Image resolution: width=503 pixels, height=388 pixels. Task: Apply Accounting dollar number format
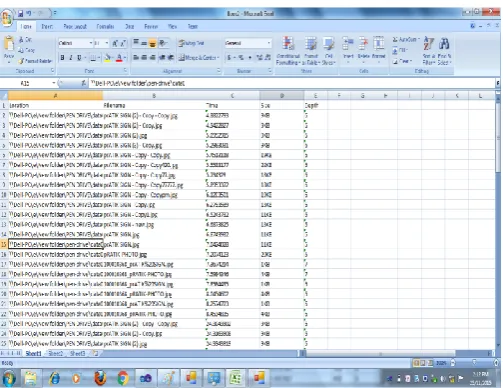230,58
